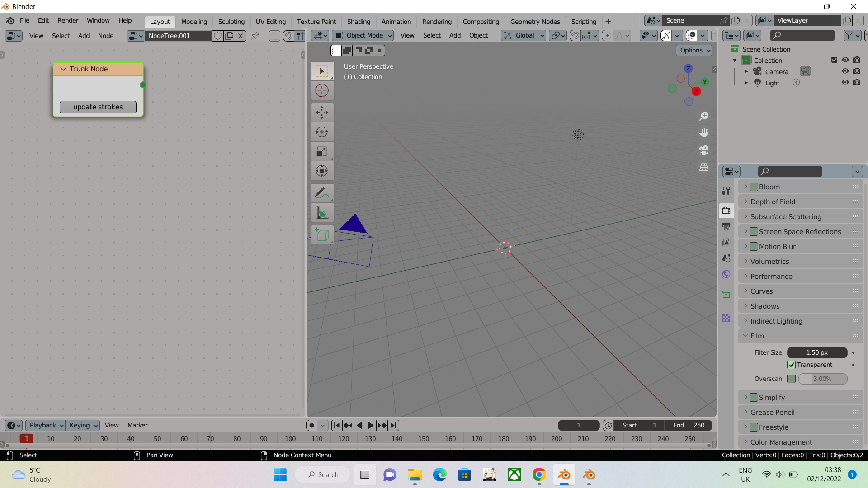The height and width of the screenshot is (488, 868).
Task: Select the Rotate tool
Action: point(322,132)
